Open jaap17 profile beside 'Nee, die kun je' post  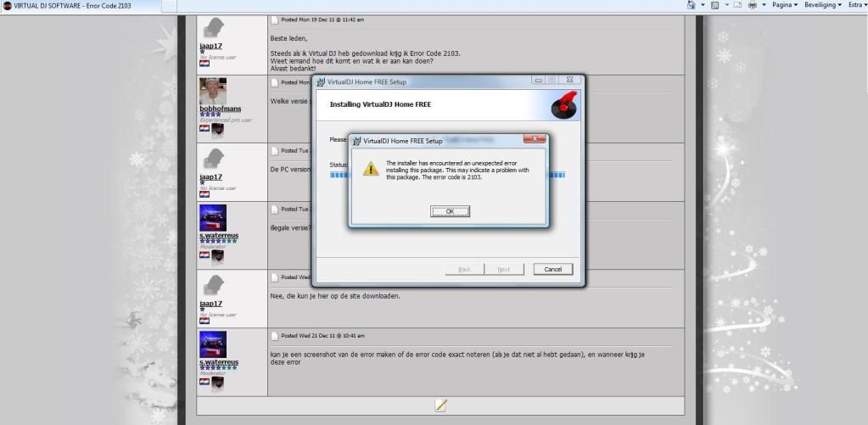[x=211, y=303]
